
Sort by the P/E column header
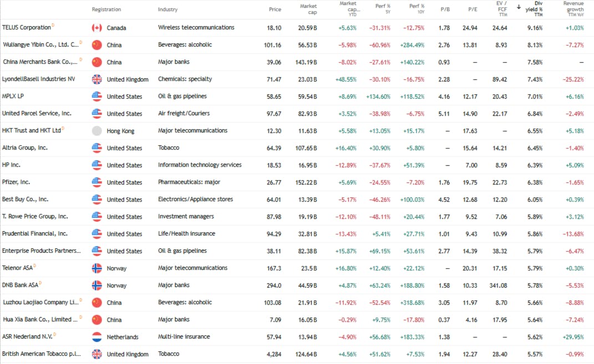click(x=473, y=9)
